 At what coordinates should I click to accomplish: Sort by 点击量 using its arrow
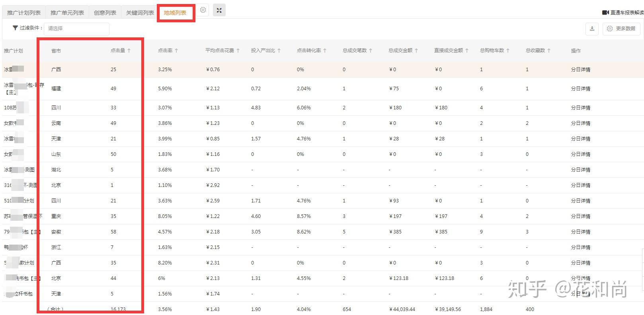click(129, 51)
